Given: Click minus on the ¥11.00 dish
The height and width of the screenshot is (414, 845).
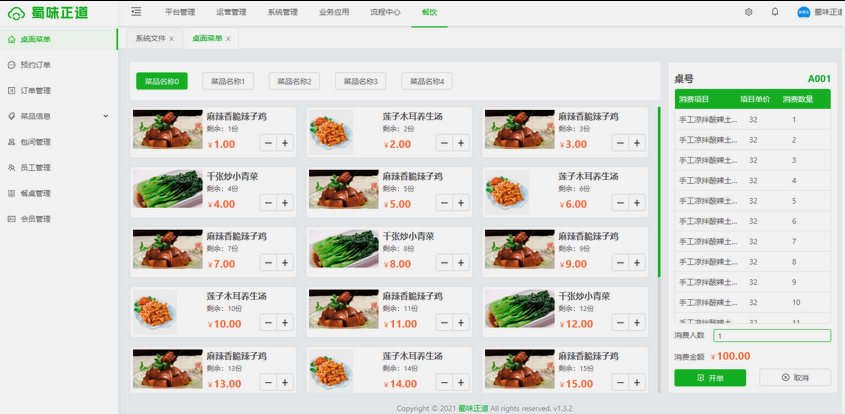Looking at the screenshot, I should (445, 323).
